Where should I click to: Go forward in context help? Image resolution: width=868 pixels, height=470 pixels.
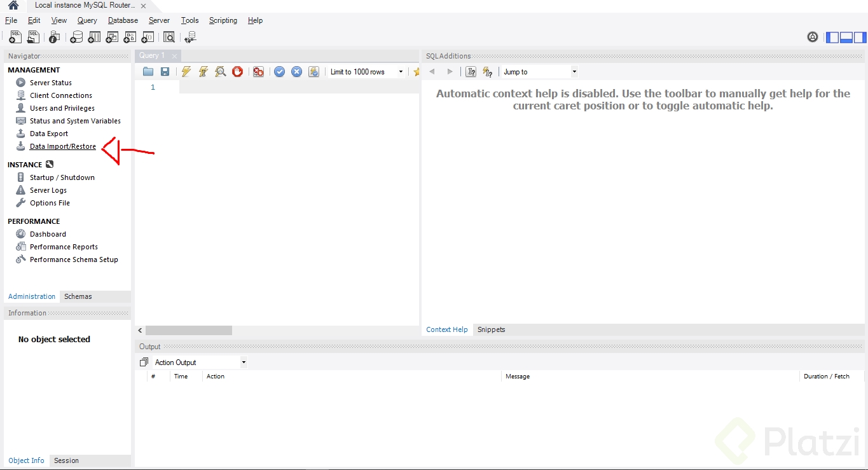450,72
